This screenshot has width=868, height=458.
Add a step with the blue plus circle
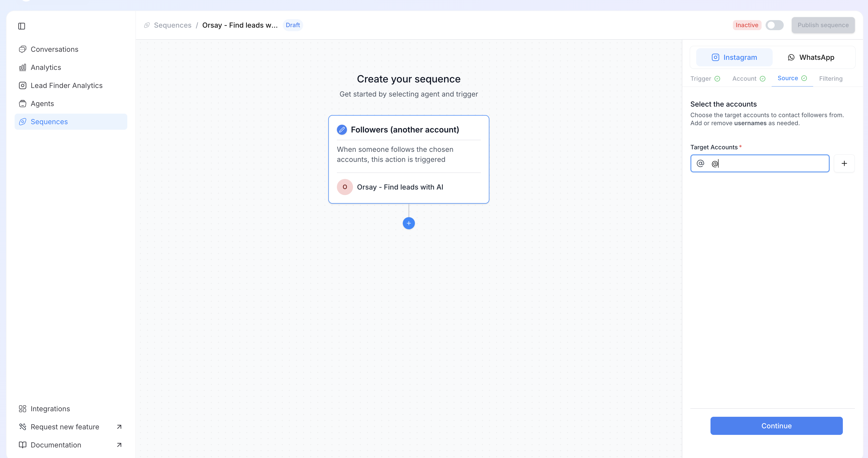point(408,223)
